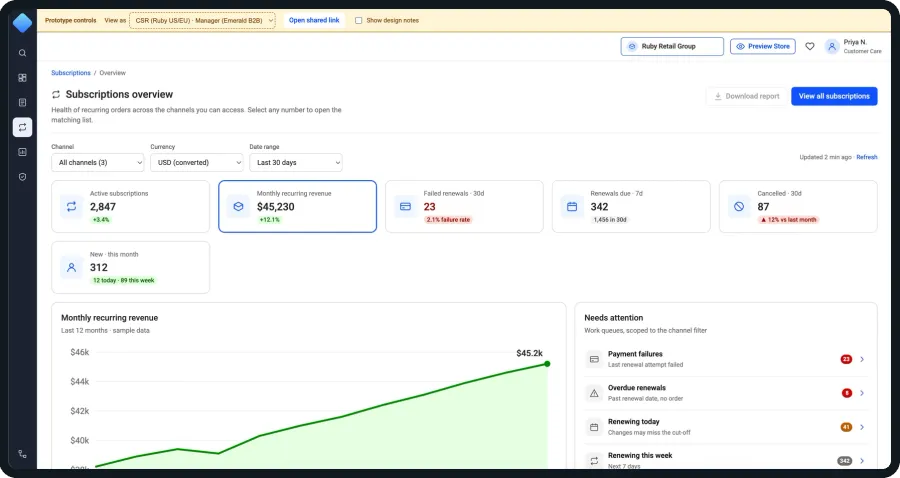
Task: Click the eye icon in Preview Store
Action: click(740, 46)
